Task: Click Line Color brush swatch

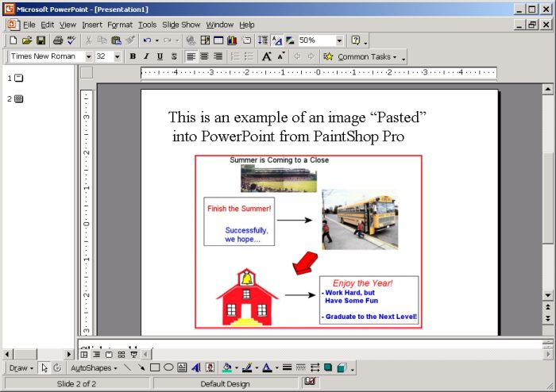Action: [247, 368]
